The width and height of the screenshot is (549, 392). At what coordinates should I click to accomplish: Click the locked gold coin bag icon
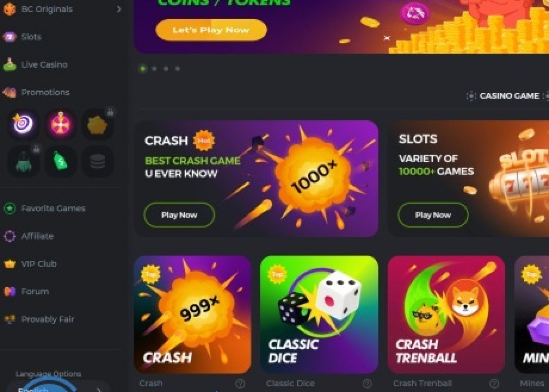click(x=97, y=124)
